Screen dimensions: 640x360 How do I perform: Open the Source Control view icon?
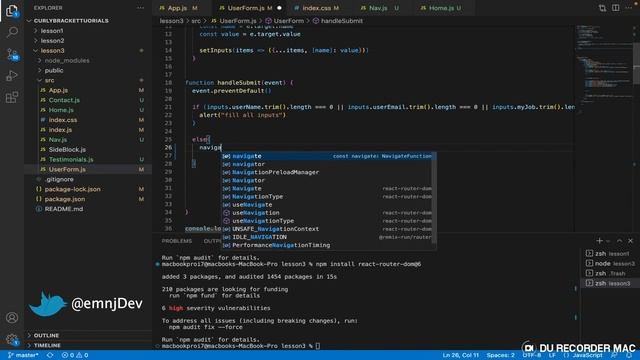pos(12,54)
